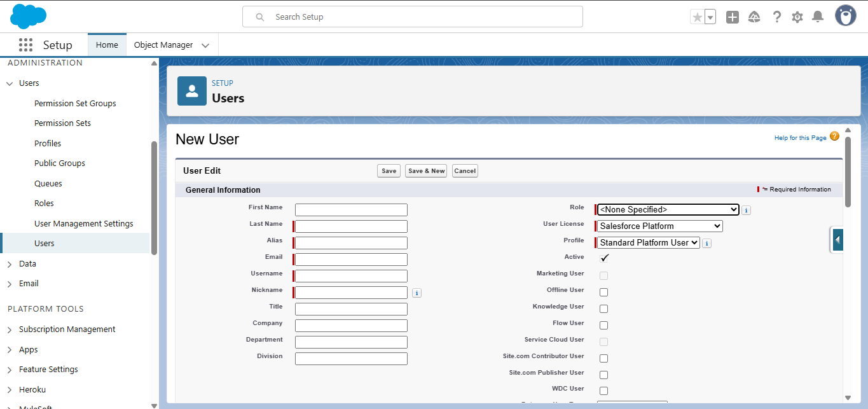Expand Subscription Management in sidebar
This screenshot has height=409, width=868.
pyautogui.click(x=10, y=329)
